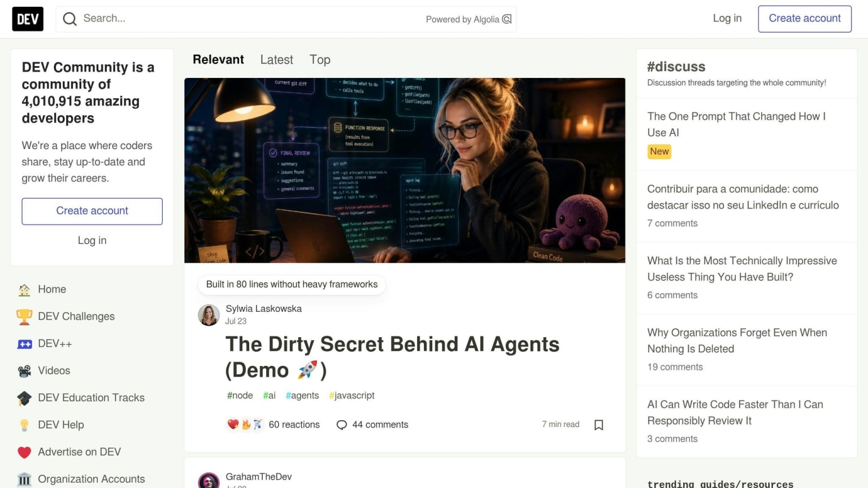
Task: Open the #node tag
Action: click(x=240, y=395)
